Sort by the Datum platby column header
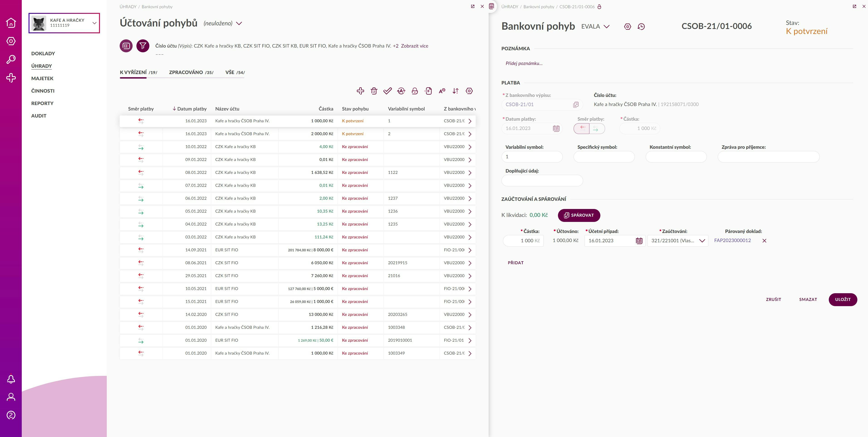The image size is (868, 437). click(x=192, y=109)
